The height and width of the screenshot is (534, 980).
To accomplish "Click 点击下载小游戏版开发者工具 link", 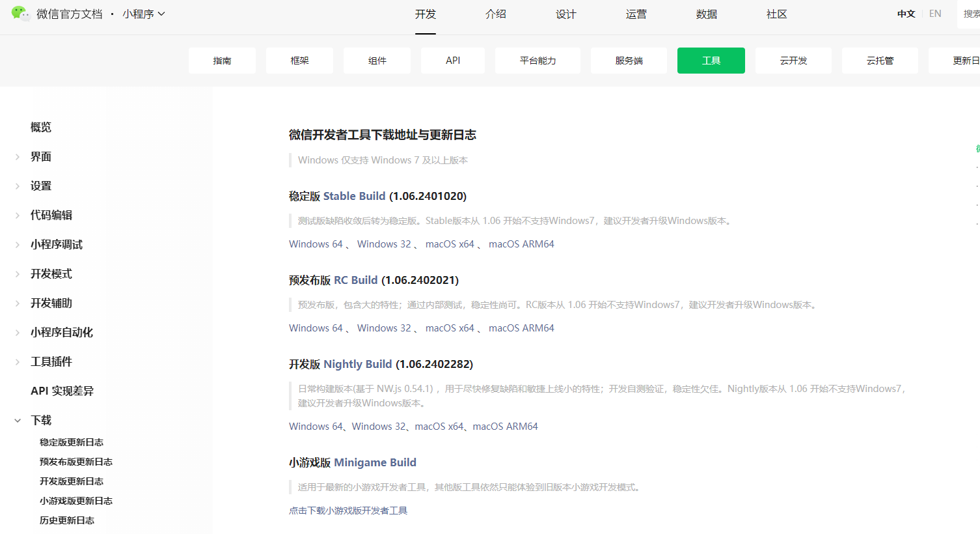I will coord(348,511).
